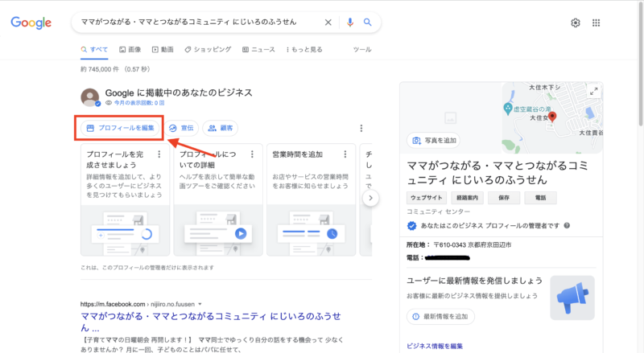Click the photo placeholder image icon
Screen dimensions: 644x353
450,118
